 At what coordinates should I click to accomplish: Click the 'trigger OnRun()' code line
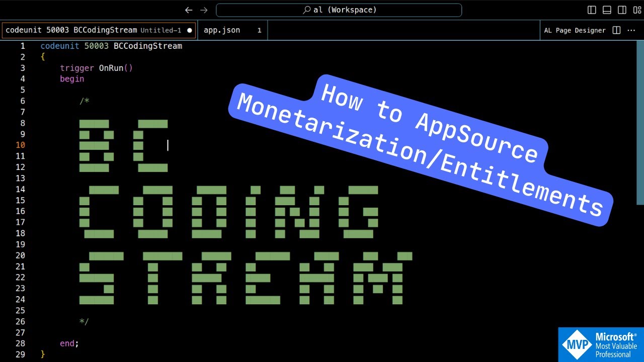pyautogui.click(x=97, y=68)
